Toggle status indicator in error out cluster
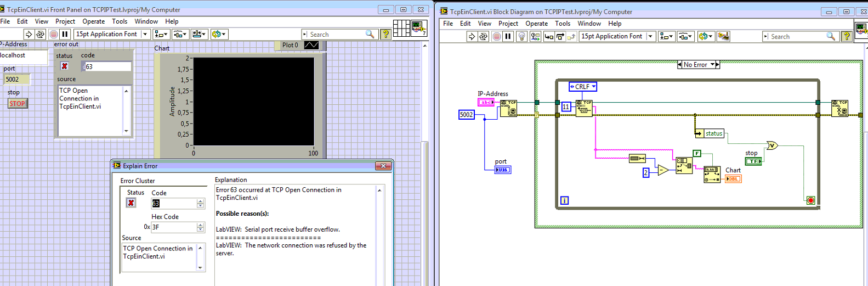Screen dimensions: 868x286 click(x=65, y=66)
